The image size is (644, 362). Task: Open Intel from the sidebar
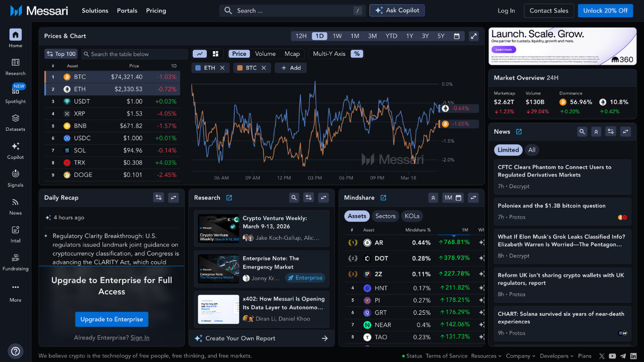point(16,234)
